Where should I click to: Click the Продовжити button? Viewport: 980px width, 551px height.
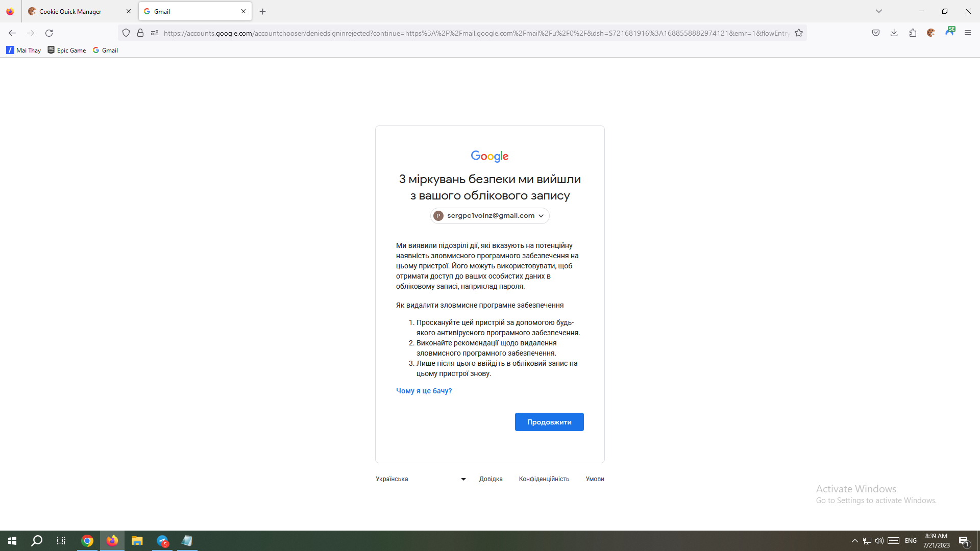(549, 422)
